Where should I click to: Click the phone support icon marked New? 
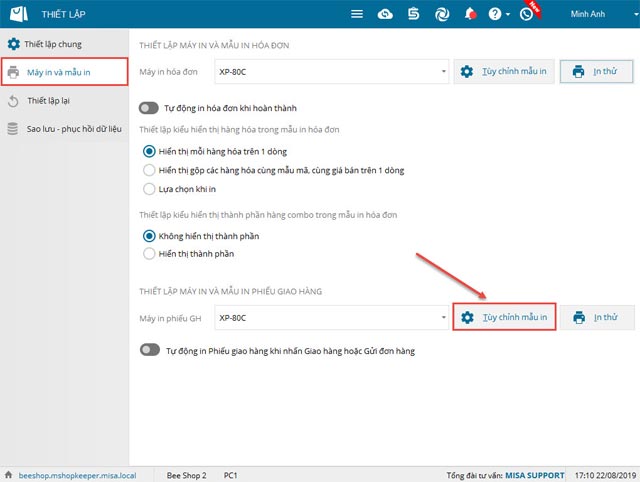point(526,14)
